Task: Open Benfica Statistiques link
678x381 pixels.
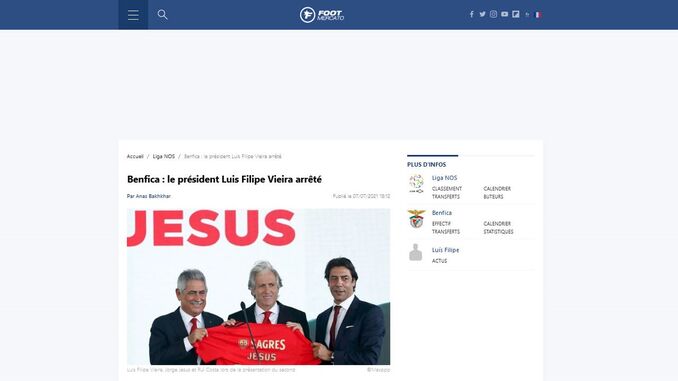Action: [498, 232]
